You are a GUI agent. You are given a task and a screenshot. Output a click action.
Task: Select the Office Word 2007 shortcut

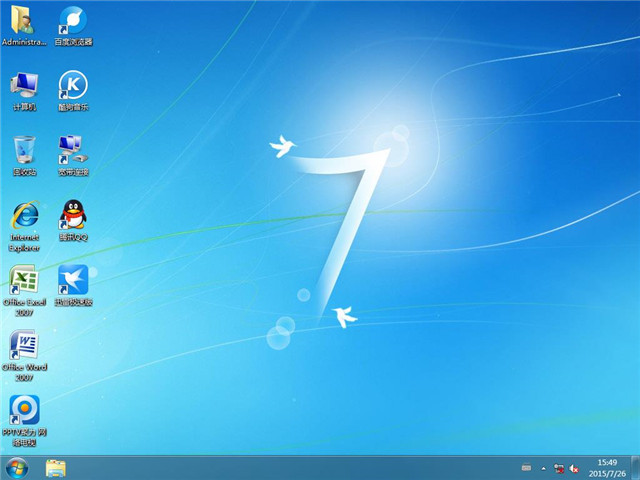(24, 356)
